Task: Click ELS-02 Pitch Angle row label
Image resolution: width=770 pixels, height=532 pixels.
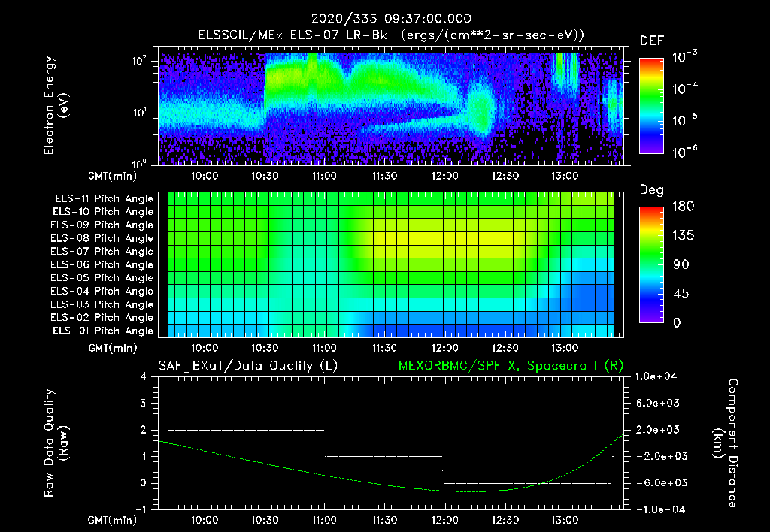Action: (x=102, y=318)
